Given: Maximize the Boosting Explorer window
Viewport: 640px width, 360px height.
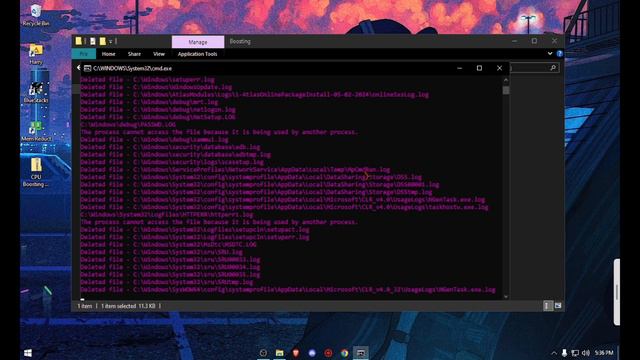Looking at the screenshot, I should click(x=534, y=41).
